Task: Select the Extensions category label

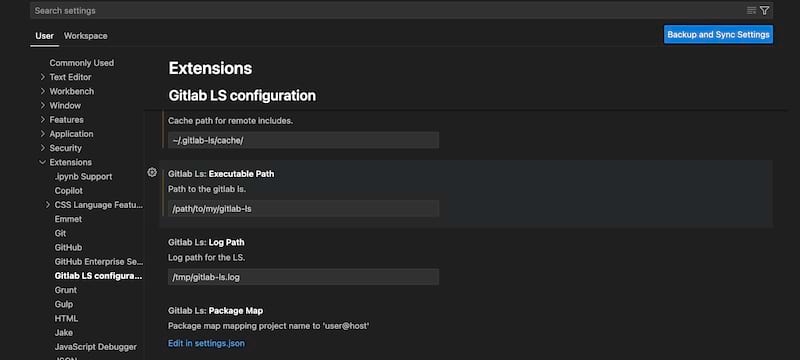Action: point(70,162)
